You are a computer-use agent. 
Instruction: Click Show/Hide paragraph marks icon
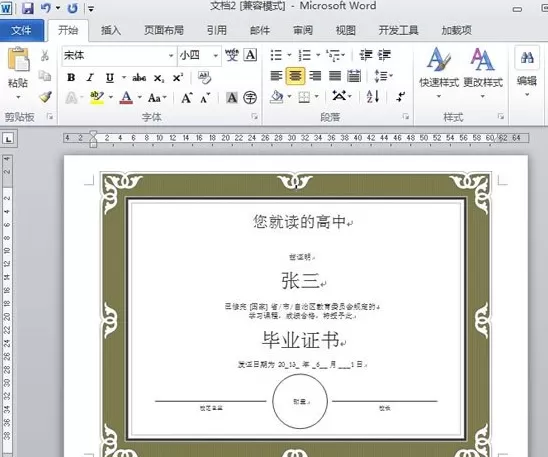(x=401, y=96)
